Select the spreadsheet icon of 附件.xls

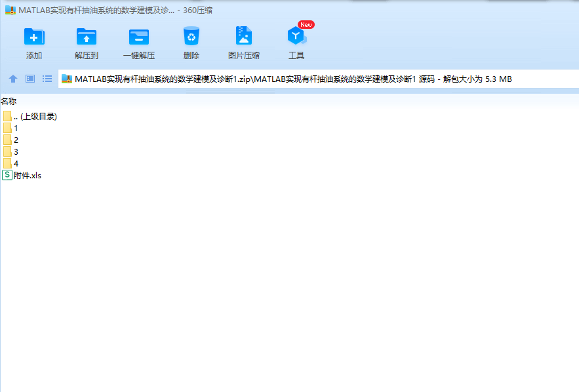coord(7,175)
